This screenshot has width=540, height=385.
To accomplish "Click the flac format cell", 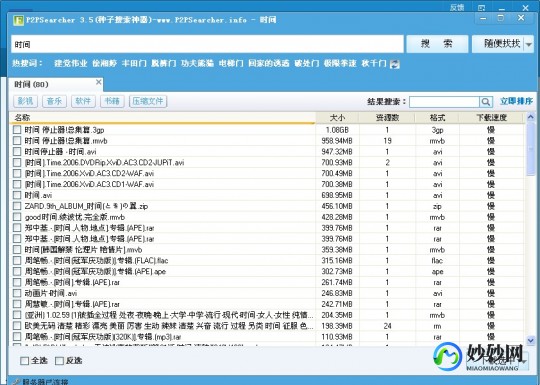I will point(437,260).
